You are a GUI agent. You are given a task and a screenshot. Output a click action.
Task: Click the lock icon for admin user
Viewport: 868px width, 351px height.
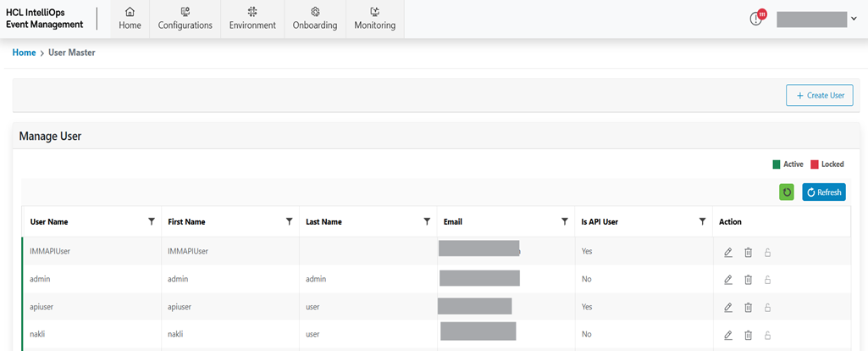(x=767, y=280)
